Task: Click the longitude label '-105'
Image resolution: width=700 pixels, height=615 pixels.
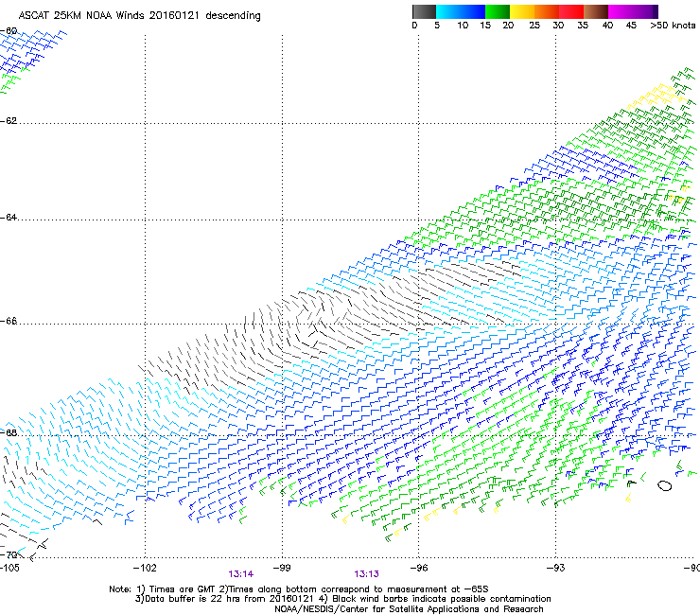Action: pos(9,568)
